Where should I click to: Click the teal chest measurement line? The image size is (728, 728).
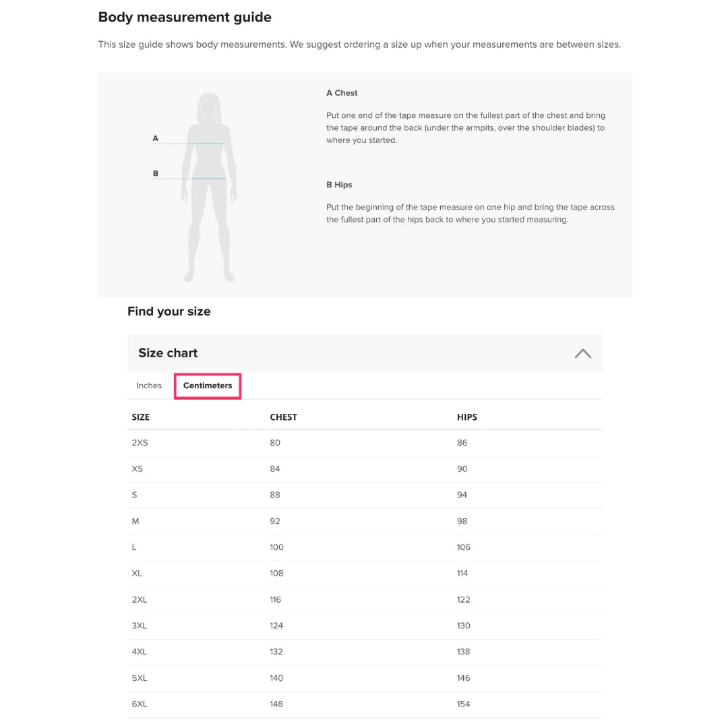click(x=210, y=144)
